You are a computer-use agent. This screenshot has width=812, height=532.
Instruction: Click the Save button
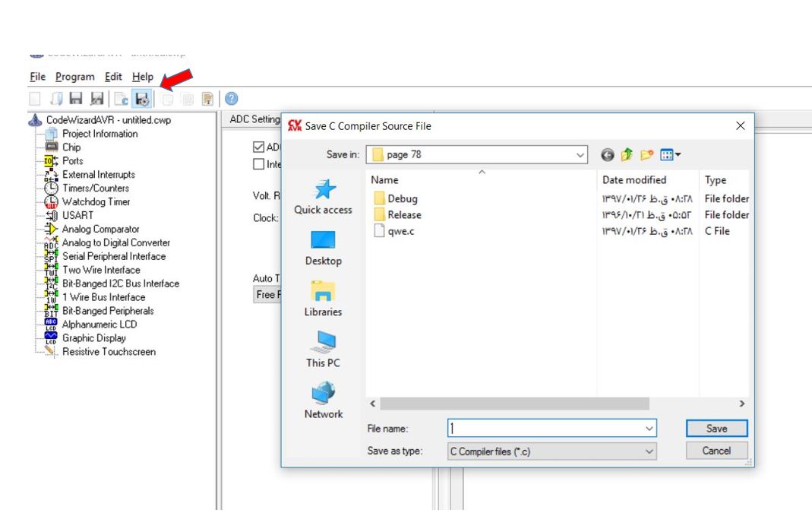point(717,429)
